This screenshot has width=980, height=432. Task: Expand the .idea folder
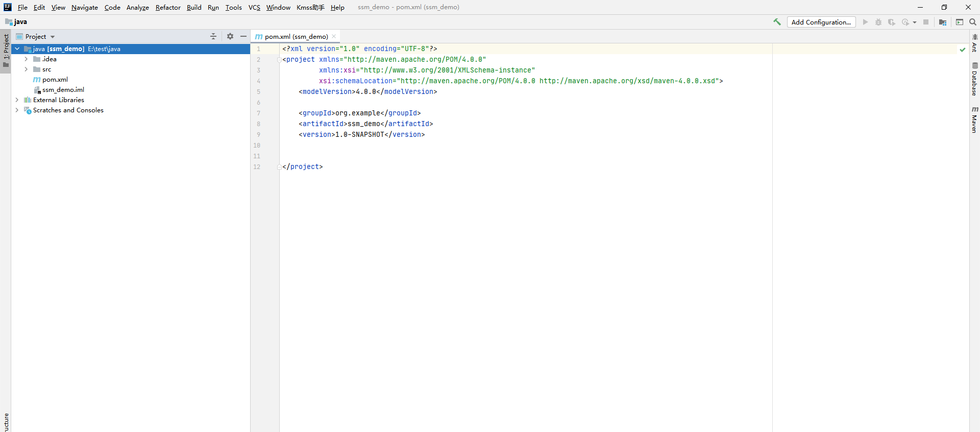[27, 59]
